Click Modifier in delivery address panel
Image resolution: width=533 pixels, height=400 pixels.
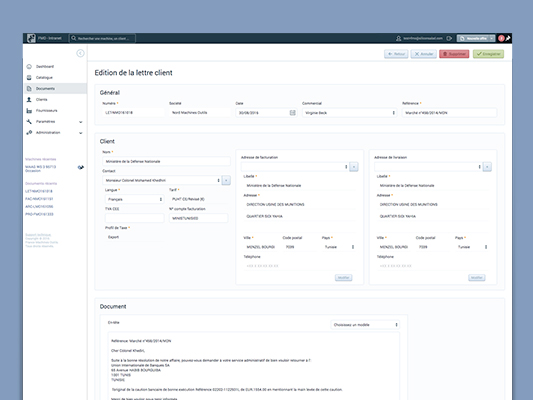pos(477,278)
